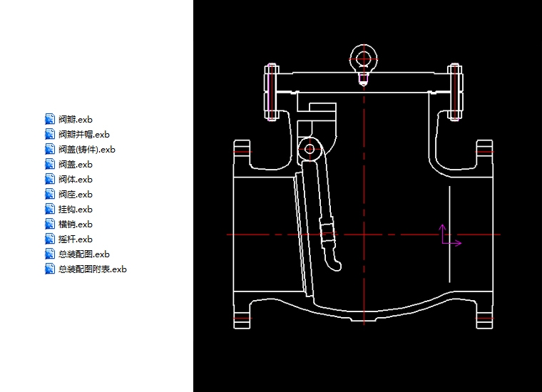This screenshot has width=542, height=392.
Task: Select the lifting eye ring atop valve
Action: pos(364,58)
